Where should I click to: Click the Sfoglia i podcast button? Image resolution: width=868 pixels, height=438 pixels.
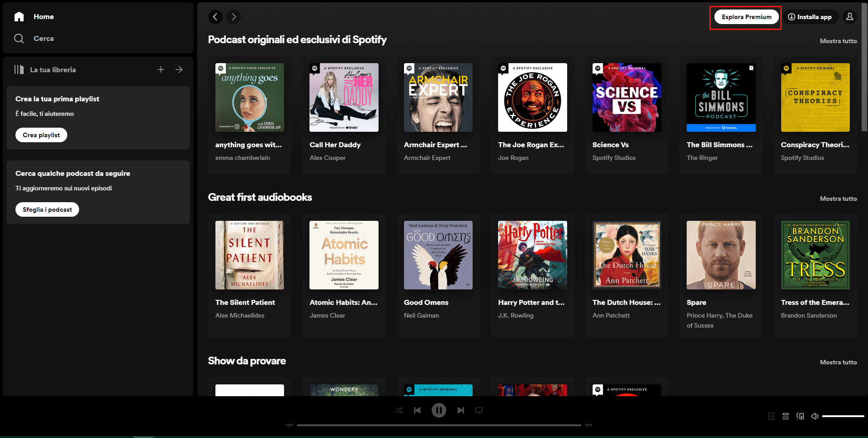pyautogui.click(x=47, y=209)
